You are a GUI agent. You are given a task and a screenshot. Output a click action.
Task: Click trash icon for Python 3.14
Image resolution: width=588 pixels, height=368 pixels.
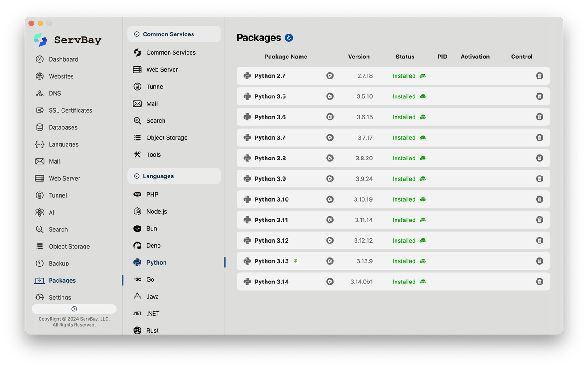(539, 282)
